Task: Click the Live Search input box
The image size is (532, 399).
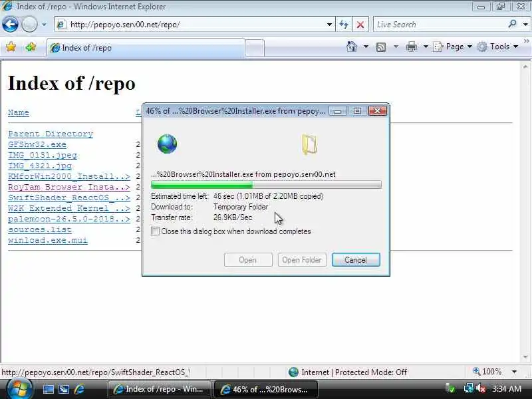Action: click(440, 25)
